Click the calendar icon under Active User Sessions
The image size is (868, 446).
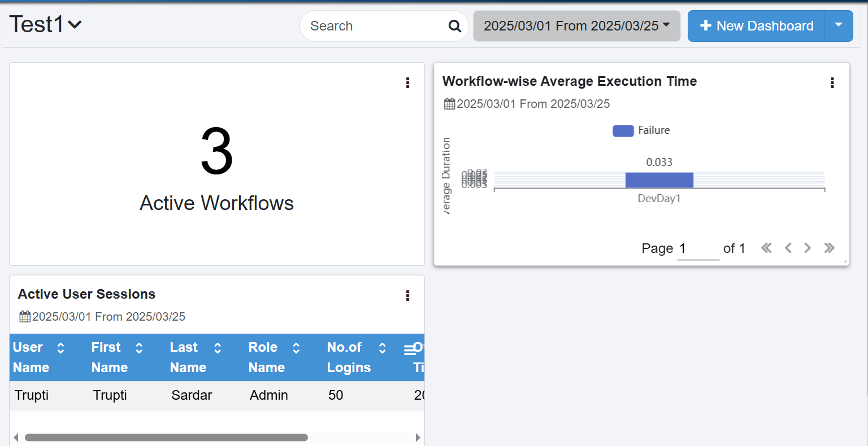25,316
